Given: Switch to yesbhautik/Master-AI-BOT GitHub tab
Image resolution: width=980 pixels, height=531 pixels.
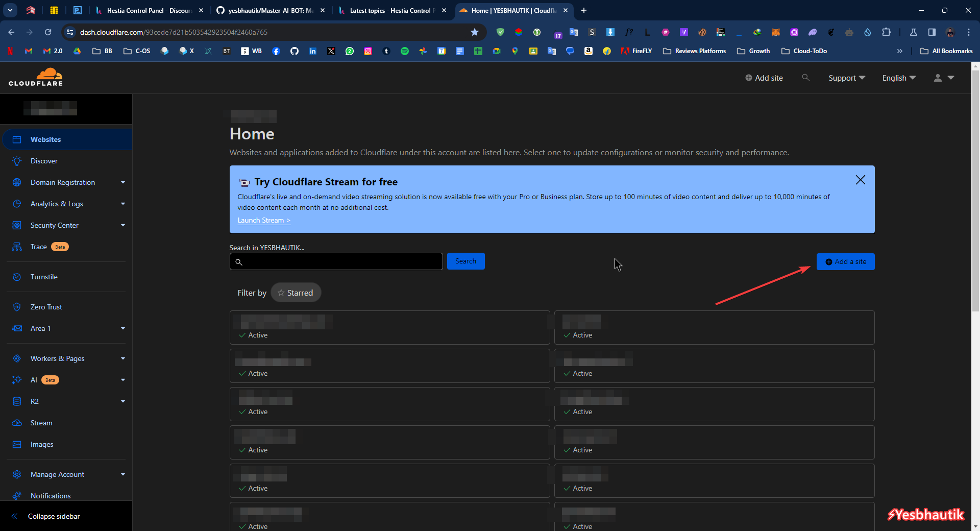Looking at the screenshot, I should click(x=271, y=10).
